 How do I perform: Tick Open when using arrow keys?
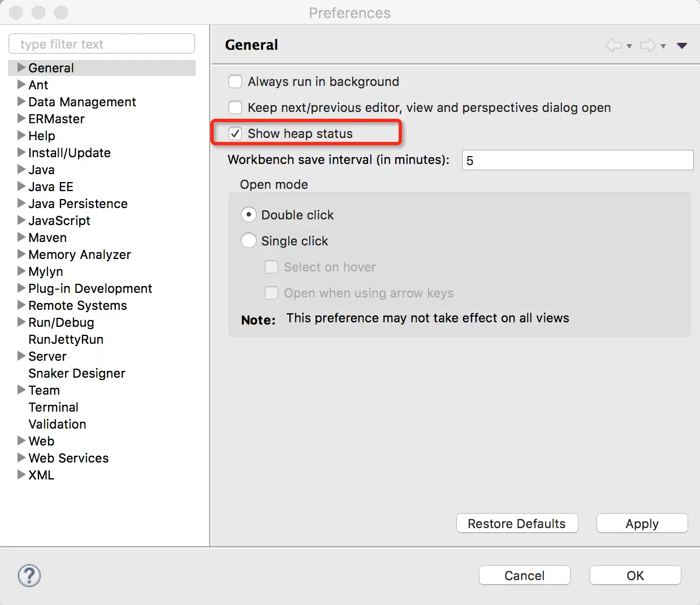tap(271, 293)
